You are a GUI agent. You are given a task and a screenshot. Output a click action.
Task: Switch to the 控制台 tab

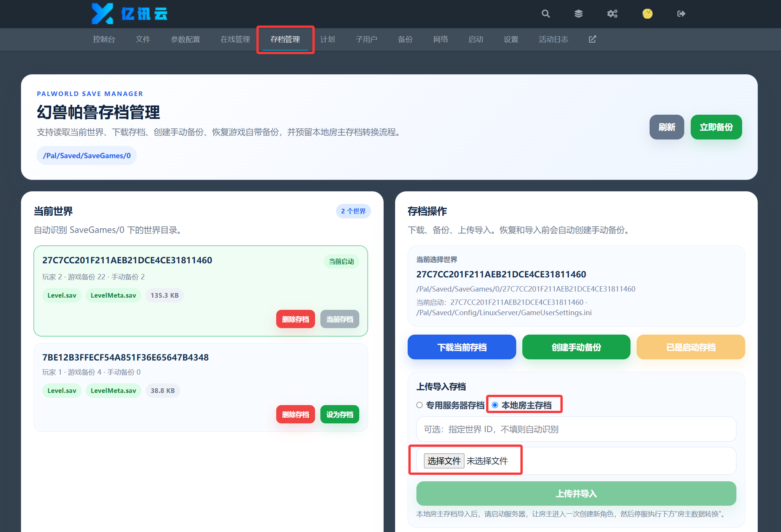coord(104,39)
